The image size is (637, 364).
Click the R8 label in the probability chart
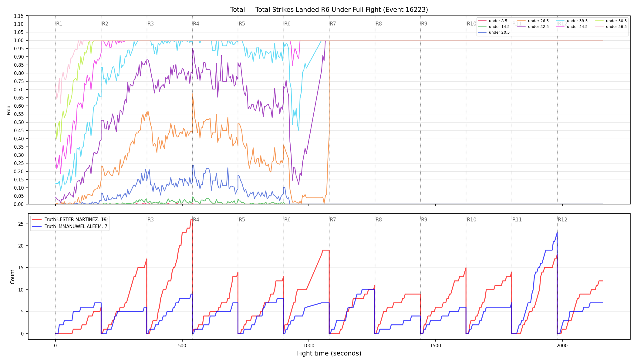click(x=379, y=24)
